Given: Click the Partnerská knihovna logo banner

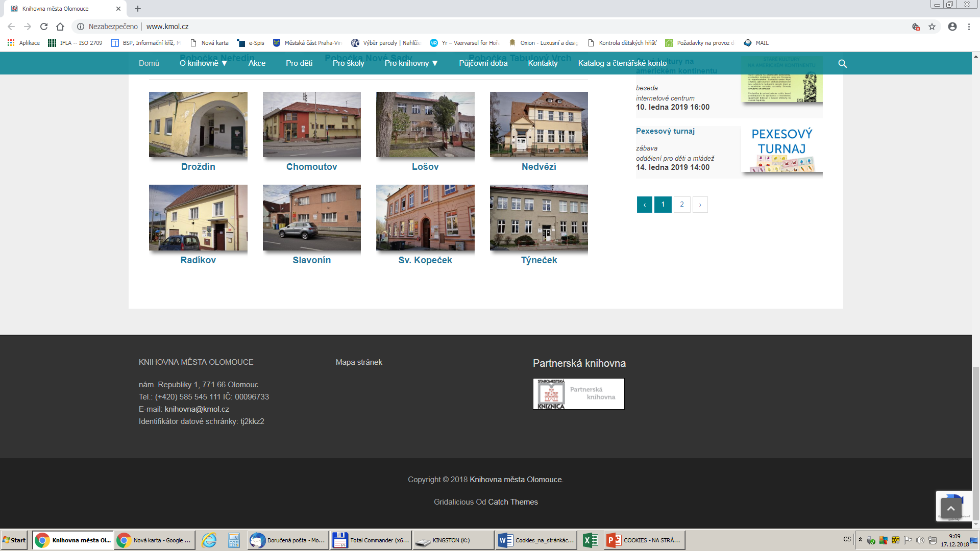Looking at the screenshot, I should pos(578,394).
